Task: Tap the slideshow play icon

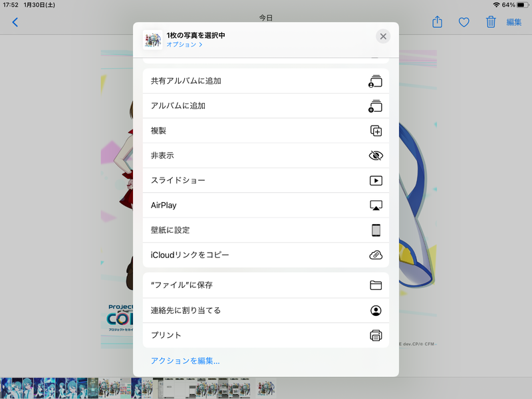Action: point(376,180)
